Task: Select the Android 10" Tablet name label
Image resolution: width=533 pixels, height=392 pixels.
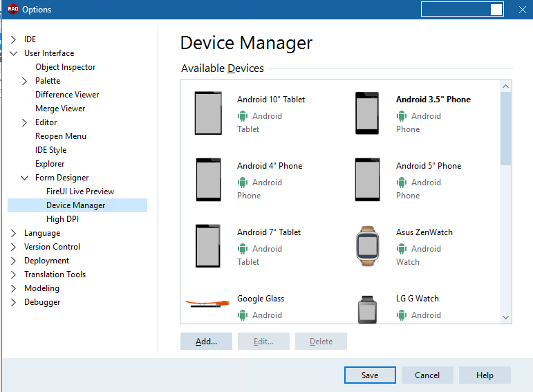Action: [x=271, y=100]
